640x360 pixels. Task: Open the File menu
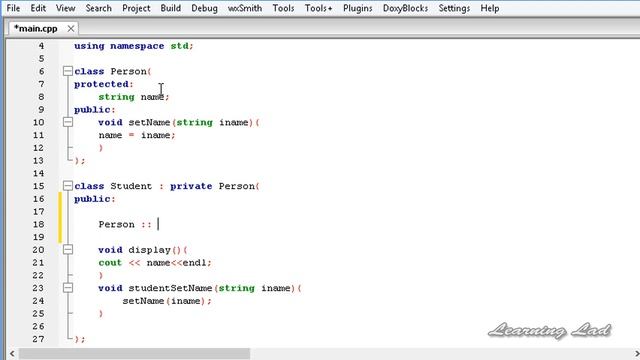pos(13,8)
